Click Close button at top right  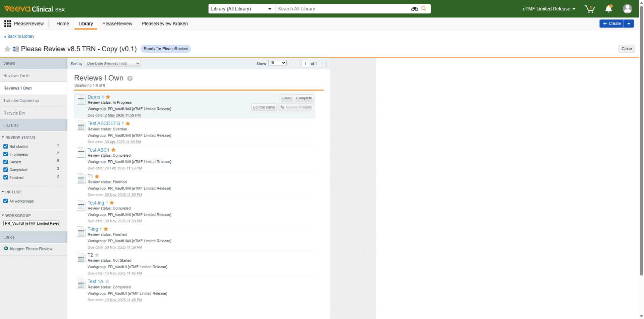tap(627, 49)
